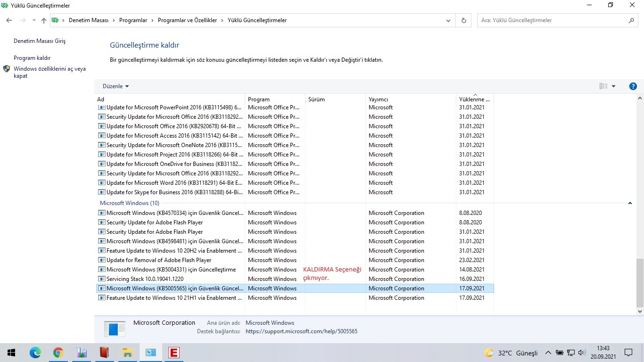Open clock and calendar 13:43
This screenshot has height=362, width=644.
click(603, 353)
